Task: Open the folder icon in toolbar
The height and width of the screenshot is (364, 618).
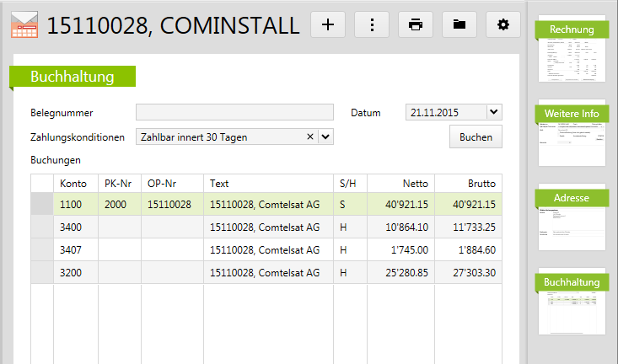Action: [459, 24]
